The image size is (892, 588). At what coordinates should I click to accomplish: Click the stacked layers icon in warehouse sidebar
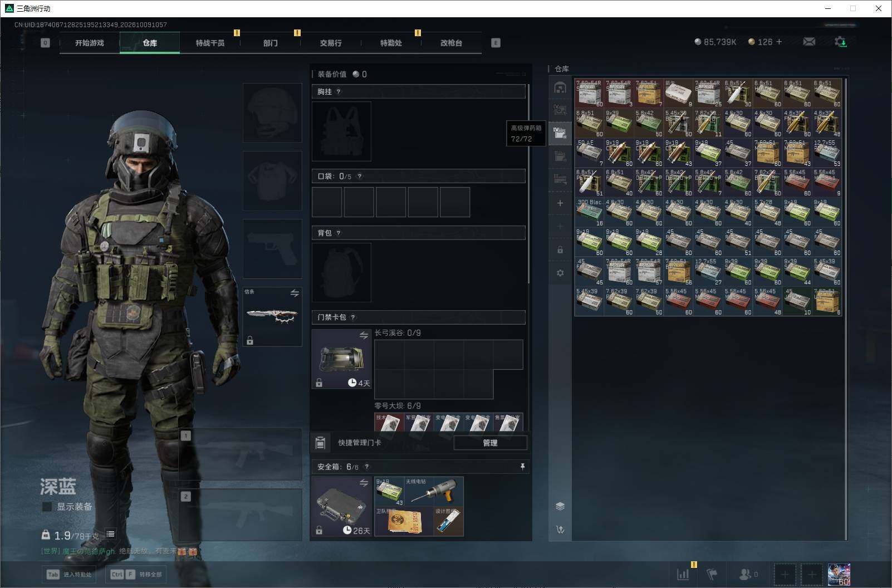pyautogui.click(x=560, y=506)
